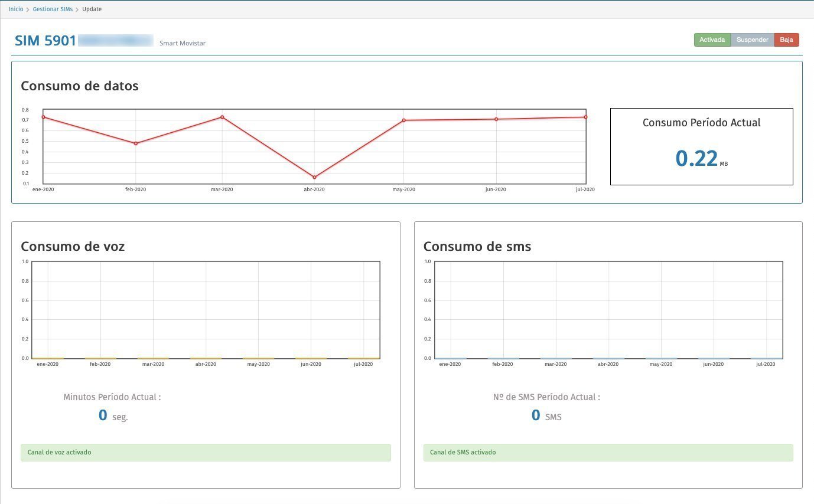Click the 0.22 MB consumption value
The height and width of the screenshot is (504, 814).
(701, 159)
